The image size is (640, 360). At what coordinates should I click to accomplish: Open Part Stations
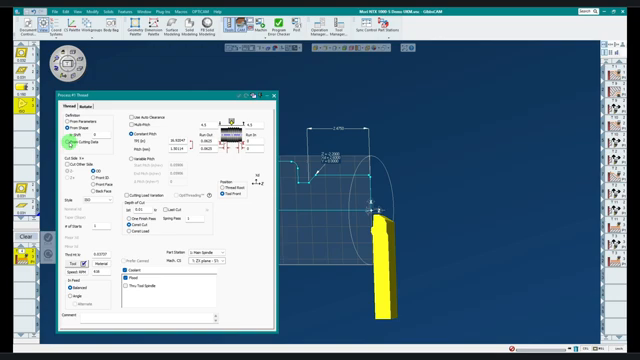(x=388, y=25)
